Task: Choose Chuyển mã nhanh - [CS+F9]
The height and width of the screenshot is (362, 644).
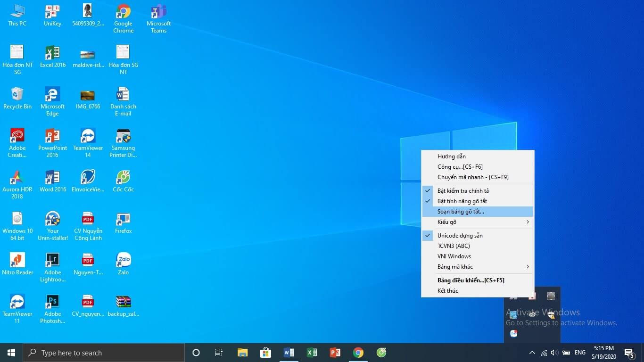Action: pyautogui.click(x=478, y=177)
